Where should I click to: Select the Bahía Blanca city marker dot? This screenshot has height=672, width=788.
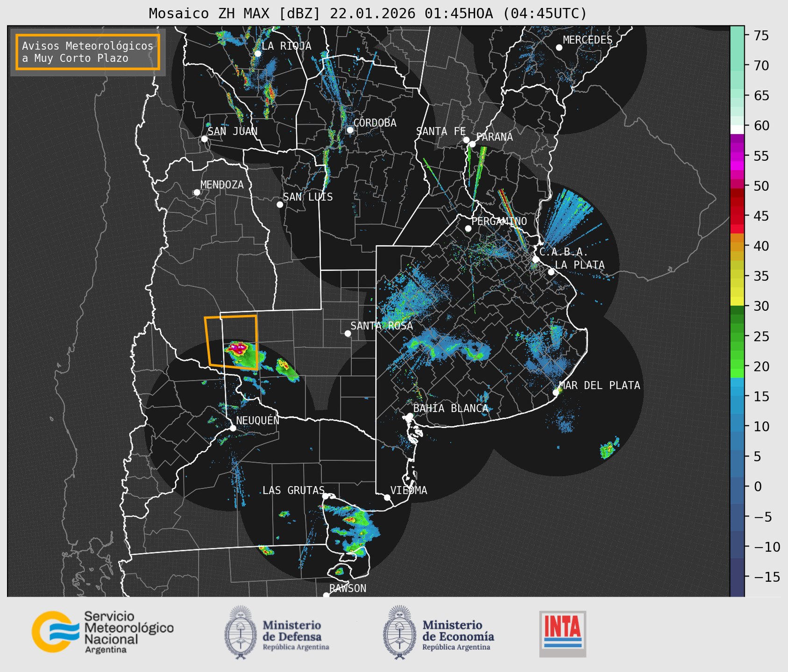click(x=410, y=416)
